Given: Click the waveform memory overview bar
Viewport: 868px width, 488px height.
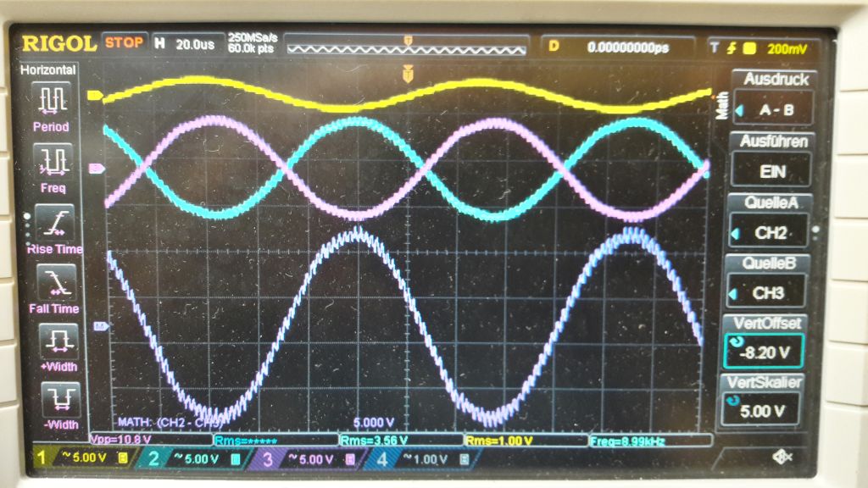Looking at the screenshot, I should pos(407,50).
